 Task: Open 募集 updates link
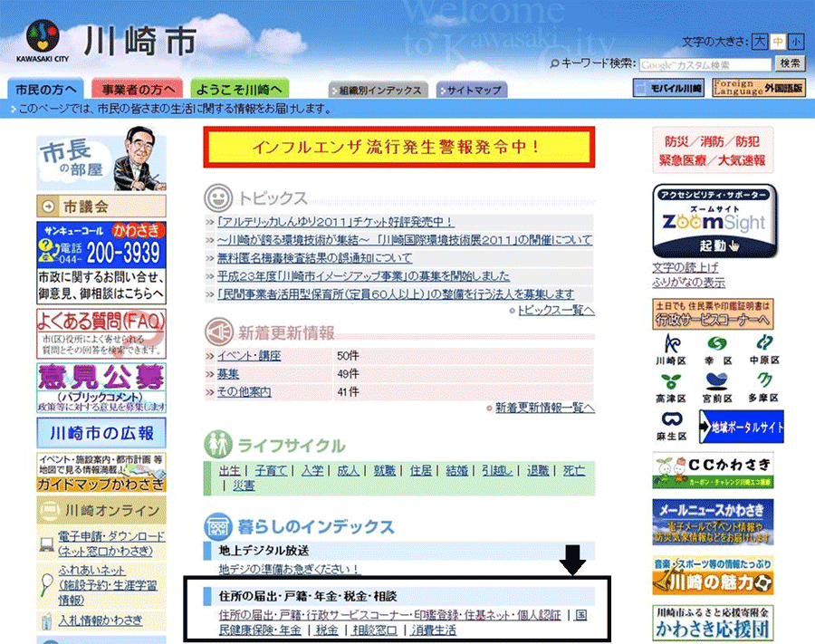tap(227, 374)
